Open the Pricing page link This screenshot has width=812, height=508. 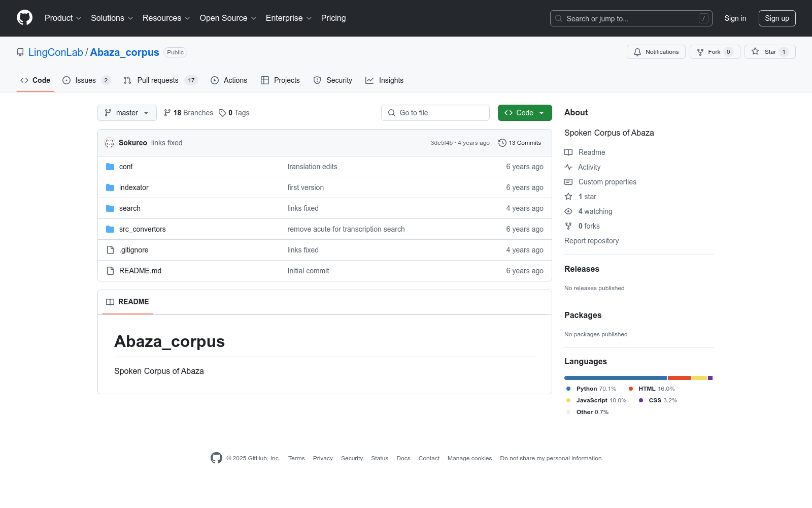point(333,18)
